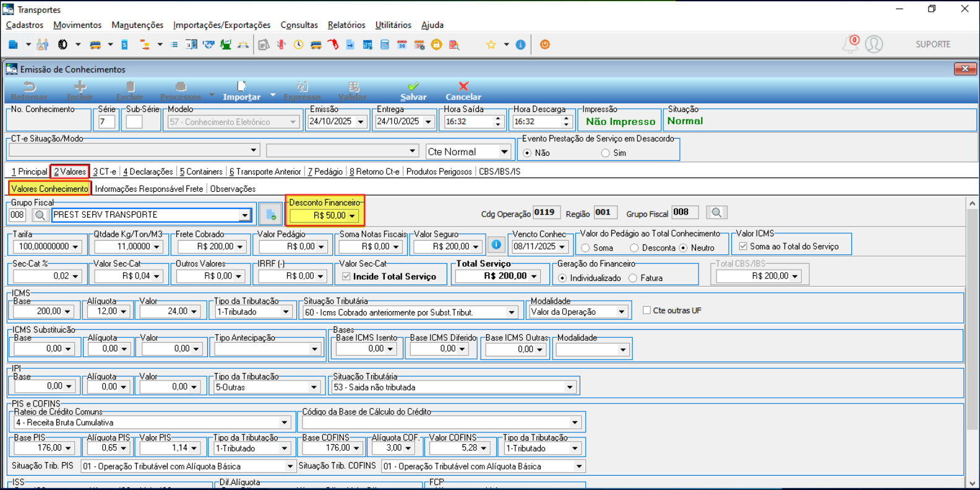Click the yellow star favorites icon
The image size is (980, 490).
[491, 45]
